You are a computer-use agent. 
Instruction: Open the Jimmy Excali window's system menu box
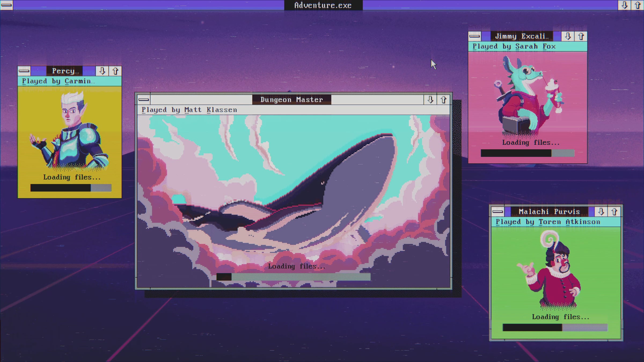pyautogui.click(x=475, y=36)
